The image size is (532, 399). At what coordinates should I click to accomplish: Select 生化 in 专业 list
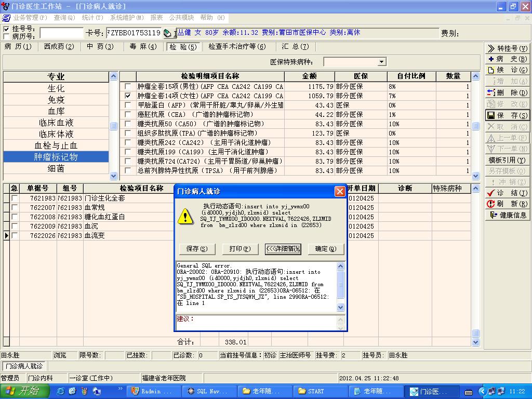coord(56,88)
